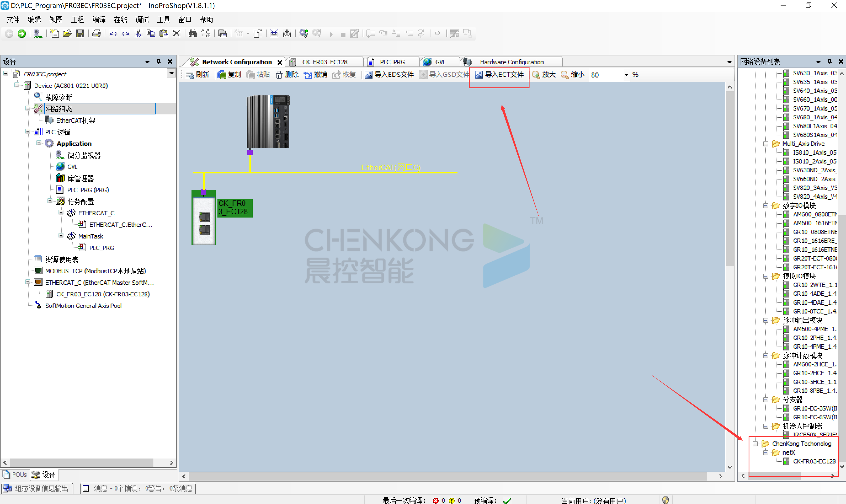Click the Print toolbar icon
Image resolution: width=846 pixels, height=504 pixels.
pyautogui.click(x=97, y=33)
